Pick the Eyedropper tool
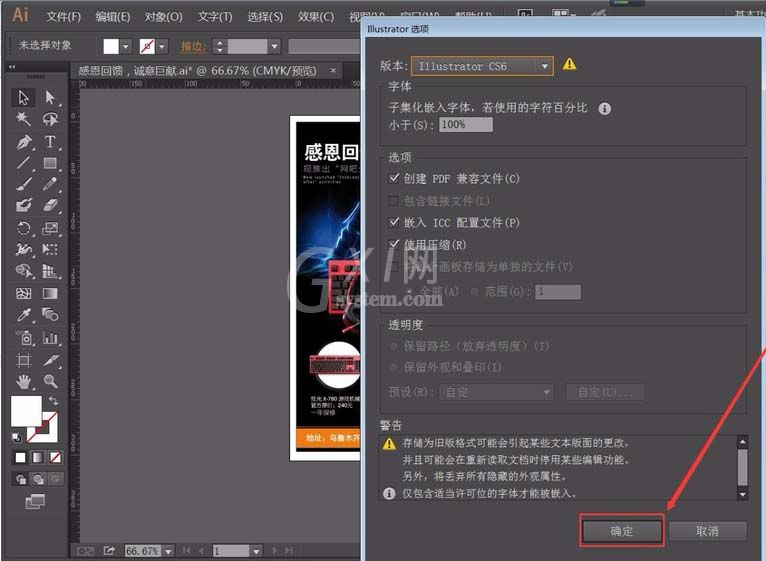 tap(23, 315)
